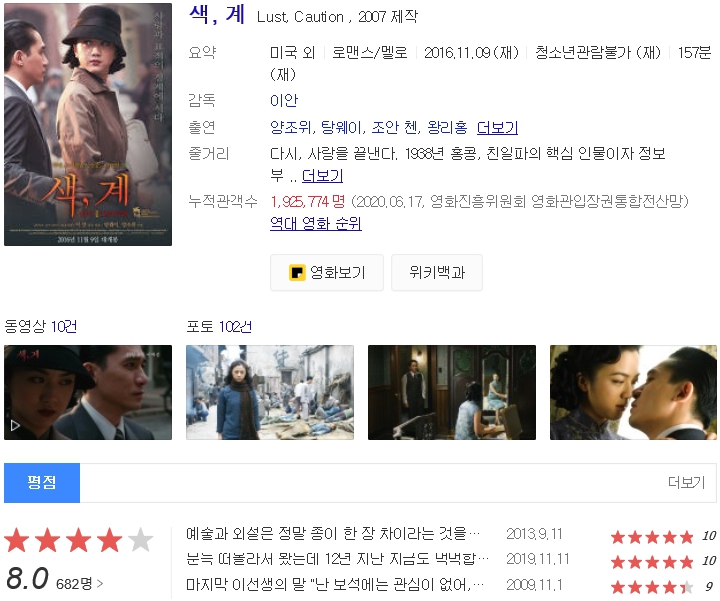720x601 pixels.
Task: Open actress 탕웨이 link
Action: pos(342,127)
